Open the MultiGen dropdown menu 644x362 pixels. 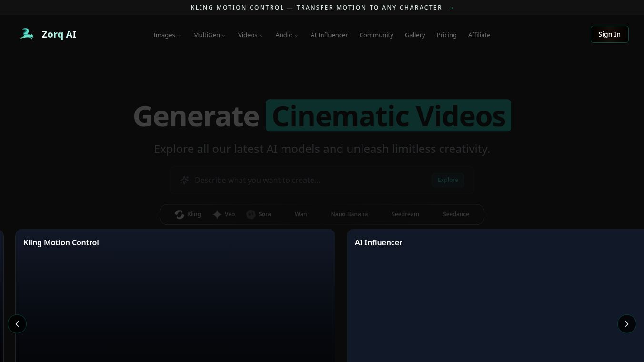pyautogui.click(x=210, y=35)
